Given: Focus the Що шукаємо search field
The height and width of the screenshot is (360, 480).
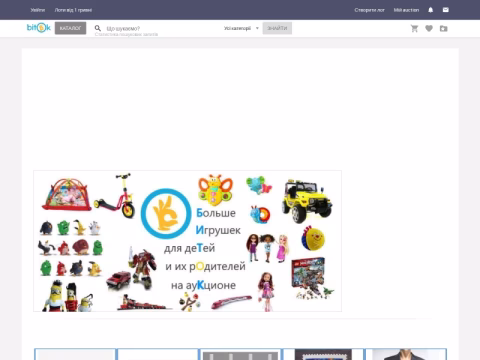Looking at the screenshot, I should [x=160, y=28].
